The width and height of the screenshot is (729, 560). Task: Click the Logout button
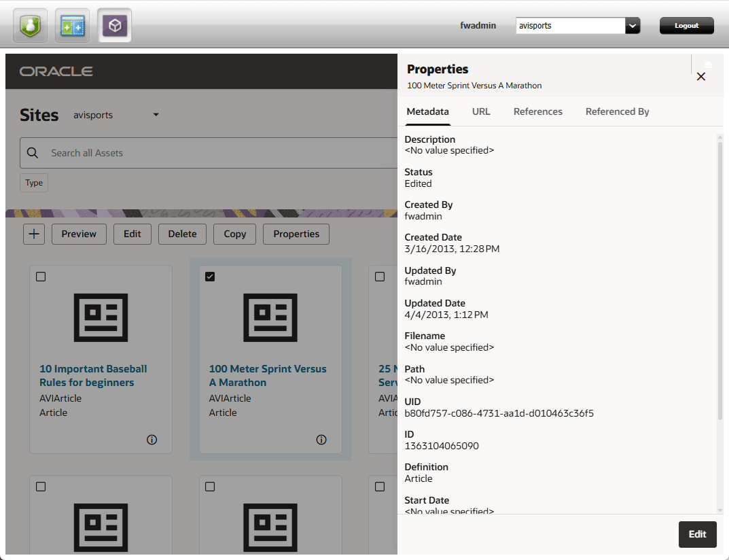click(x=686, y=24)
